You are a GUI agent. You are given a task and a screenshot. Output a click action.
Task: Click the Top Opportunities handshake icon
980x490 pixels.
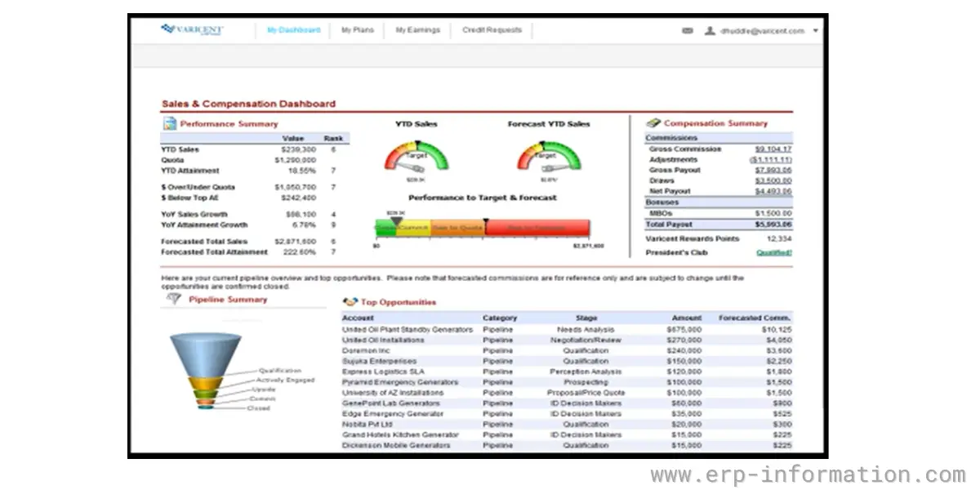(x=350, y=302)
